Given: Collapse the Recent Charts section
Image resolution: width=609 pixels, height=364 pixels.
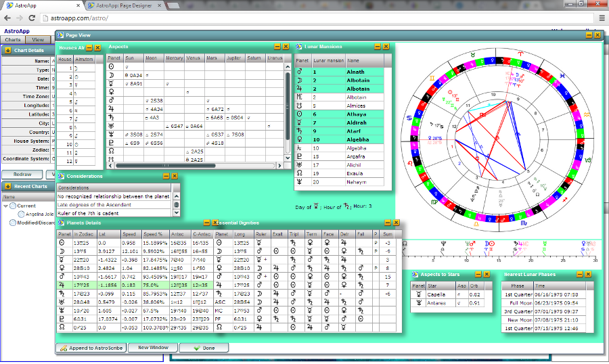Looking at the screenshot, I should (7, 186).
